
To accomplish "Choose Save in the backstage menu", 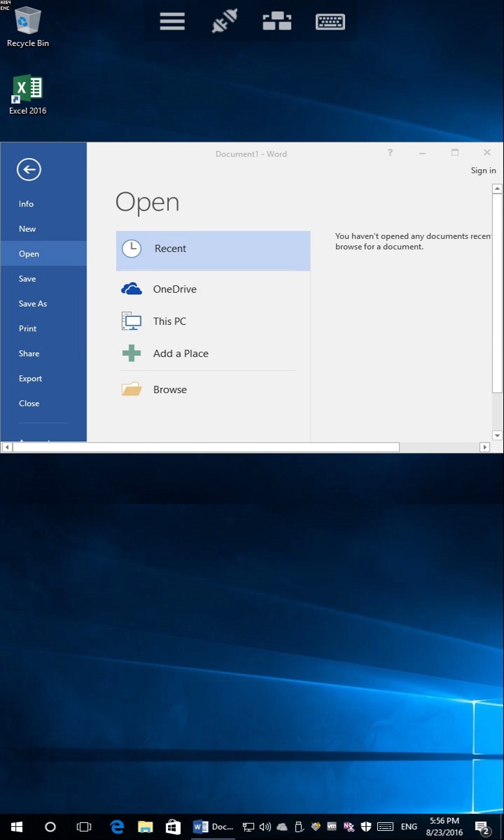I will click(x=43, y=279).
